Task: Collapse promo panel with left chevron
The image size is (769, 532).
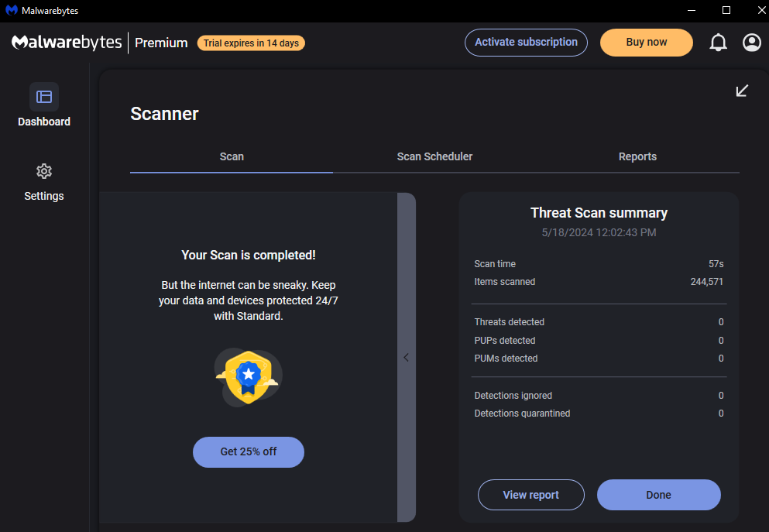Action: 406,358
